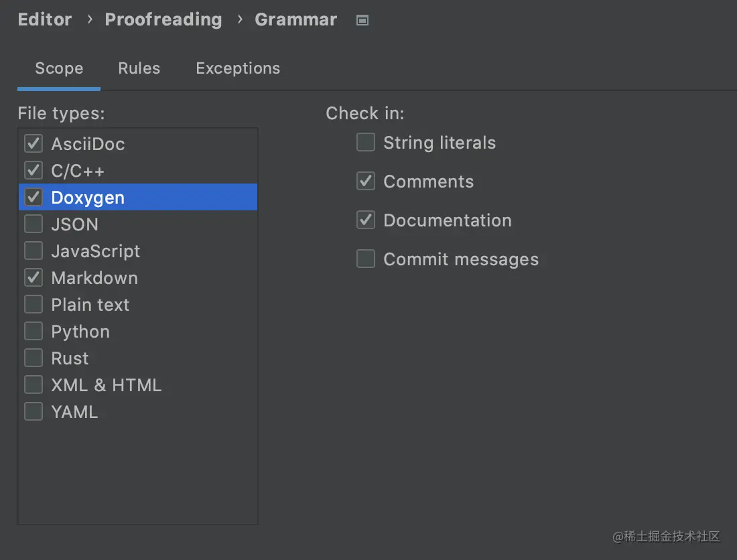The width and height of the screenshot is (737, 560).
Task: Select the 'Plain text' row label
Action: click(90, 305)
